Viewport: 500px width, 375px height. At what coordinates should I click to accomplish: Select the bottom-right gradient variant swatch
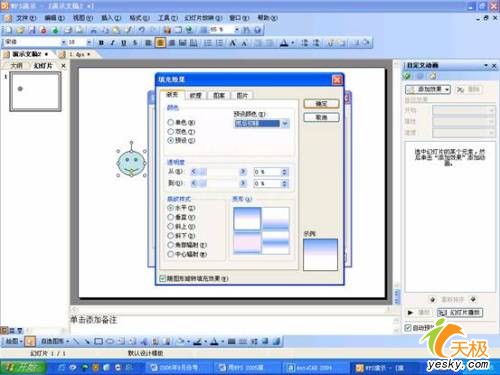tap(275, 242)
